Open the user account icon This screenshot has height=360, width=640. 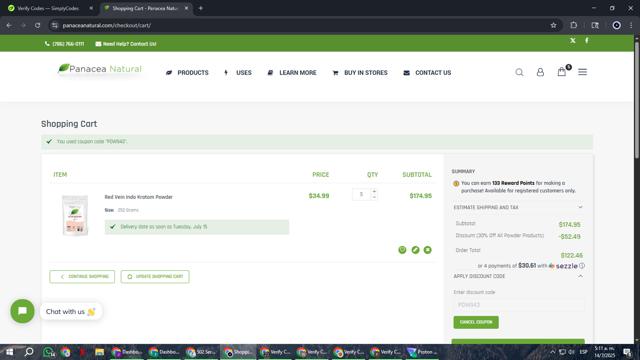point(540,72)
